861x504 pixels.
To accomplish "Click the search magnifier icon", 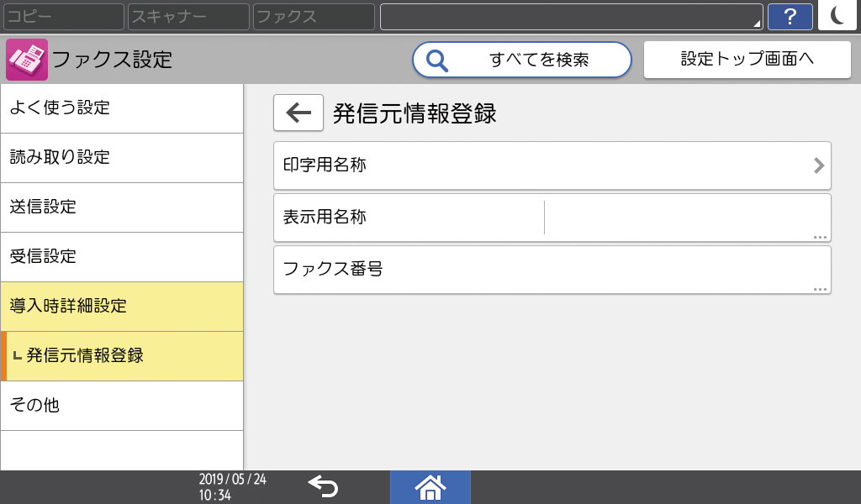I will click(x=438, y=60).
